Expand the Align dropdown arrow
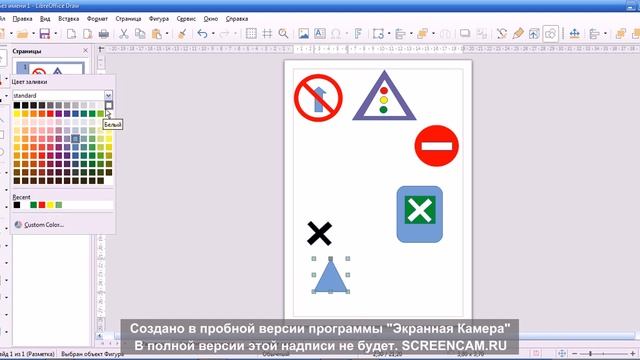 tap(411, 33)
